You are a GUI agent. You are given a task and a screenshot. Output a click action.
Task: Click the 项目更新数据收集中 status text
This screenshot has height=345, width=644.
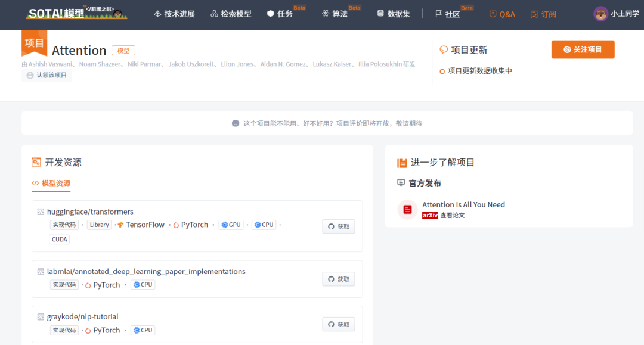click(x=479, y=71)
